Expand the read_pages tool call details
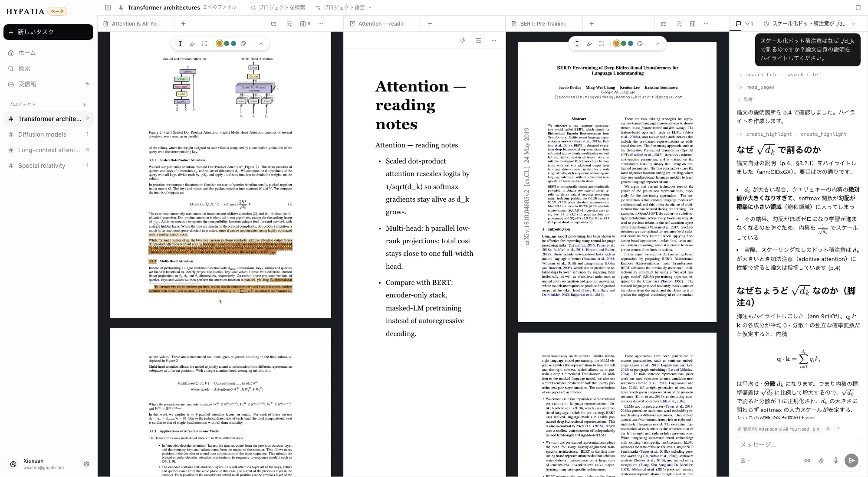 tap(757, 87)
